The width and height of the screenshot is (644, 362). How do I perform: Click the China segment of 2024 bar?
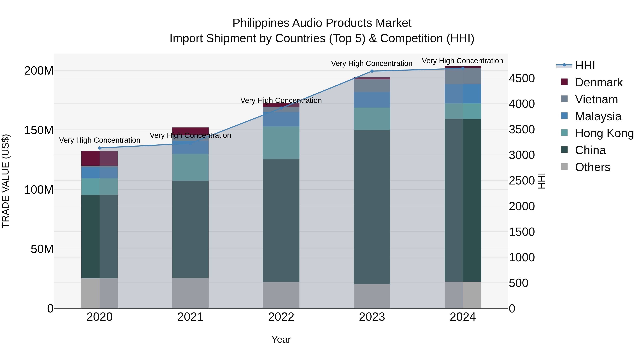point(463,200)
